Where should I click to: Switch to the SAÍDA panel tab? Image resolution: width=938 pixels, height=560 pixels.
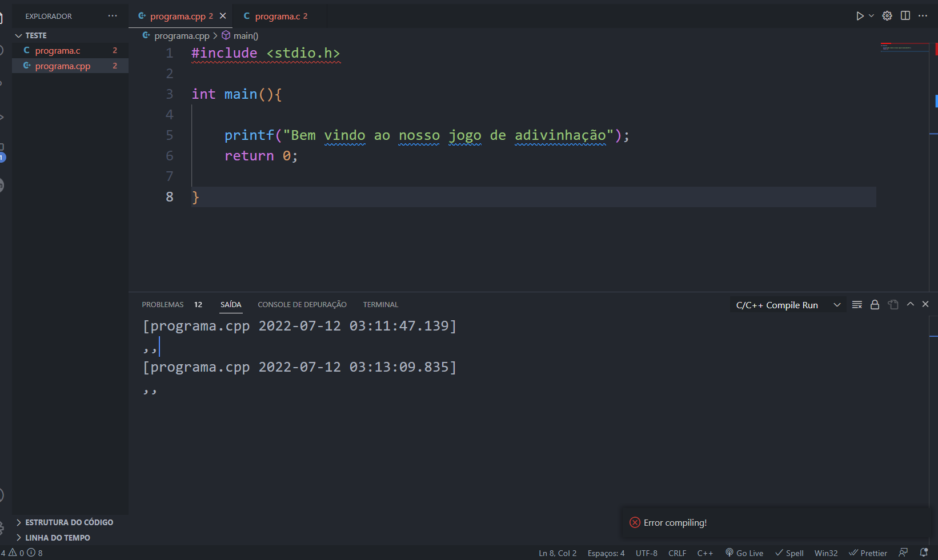[231, 304]
